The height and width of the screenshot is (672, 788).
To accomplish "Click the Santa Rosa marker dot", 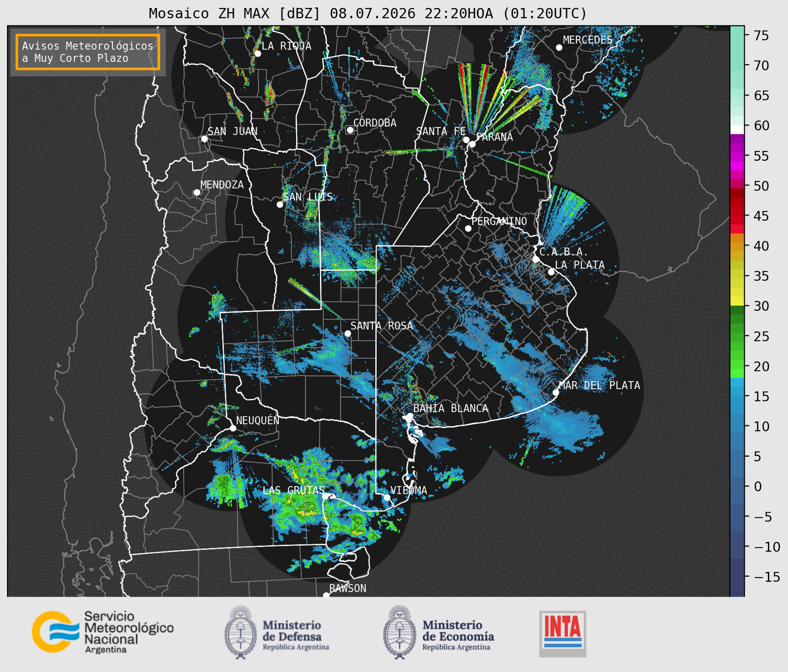I will (x=348, y=333).
